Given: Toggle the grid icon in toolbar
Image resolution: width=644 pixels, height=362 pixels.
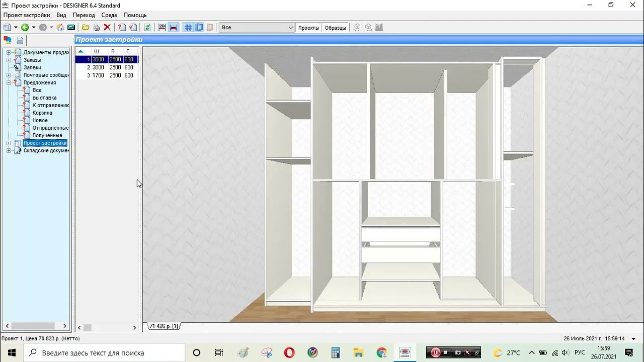Looking at the screenshot, I should point(188,28).
